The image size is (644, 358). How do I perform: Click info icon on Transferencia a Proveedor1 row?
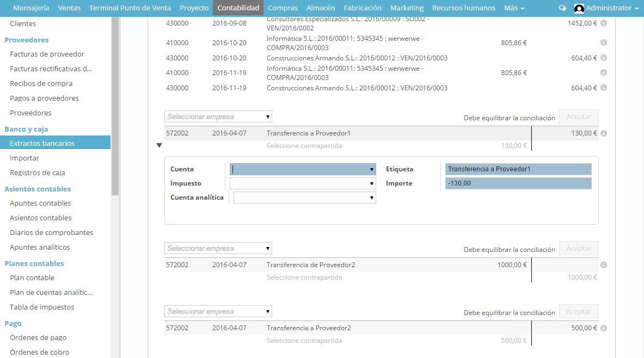tap(604, 133)
